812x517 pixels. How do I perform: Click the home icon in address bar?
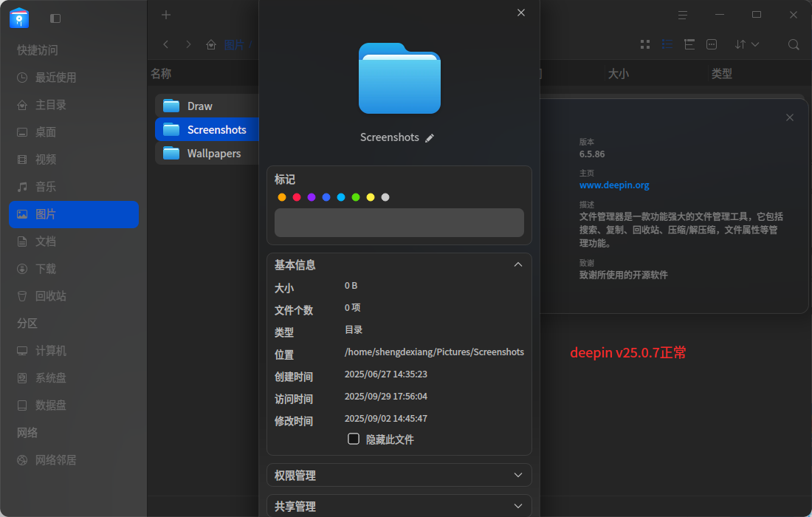coord(211,45)
